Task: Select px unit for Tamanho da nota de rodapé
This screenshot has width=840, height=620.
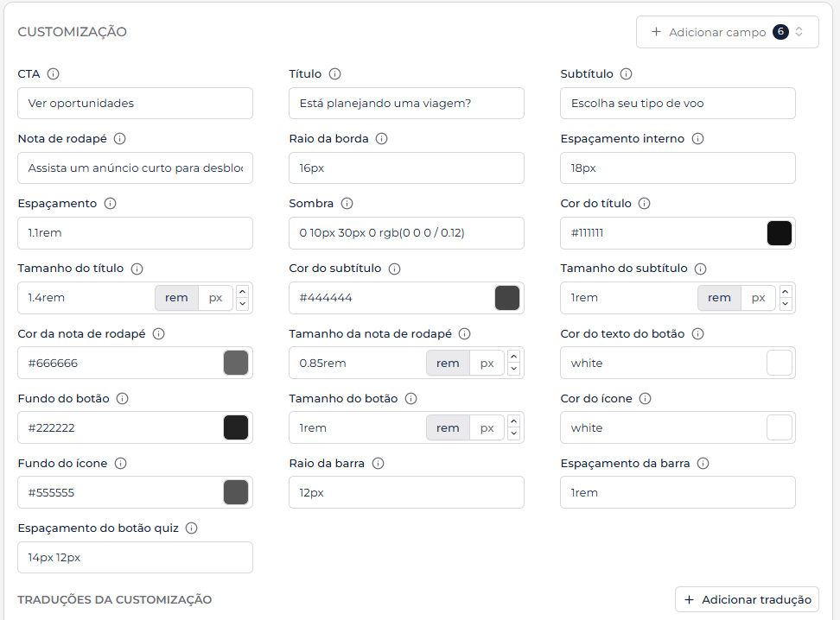Action: click(x=487, y=363)
